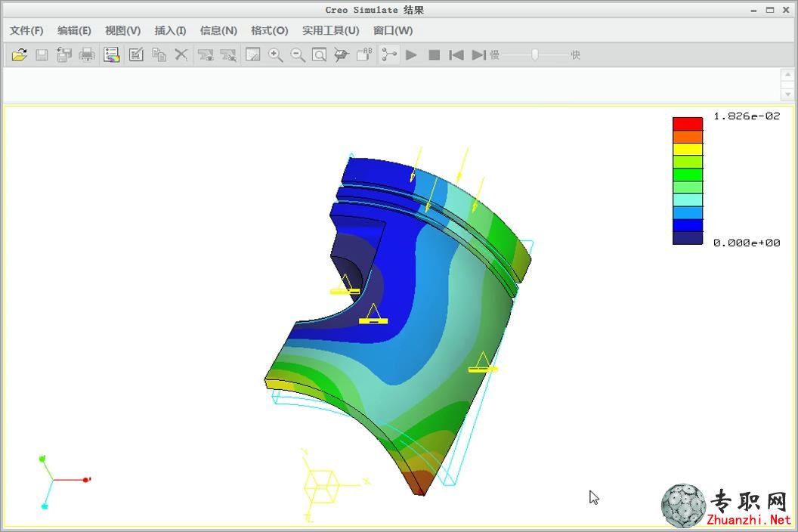Click the Save As copies icon
798x532 pixels.
[64, 54]
